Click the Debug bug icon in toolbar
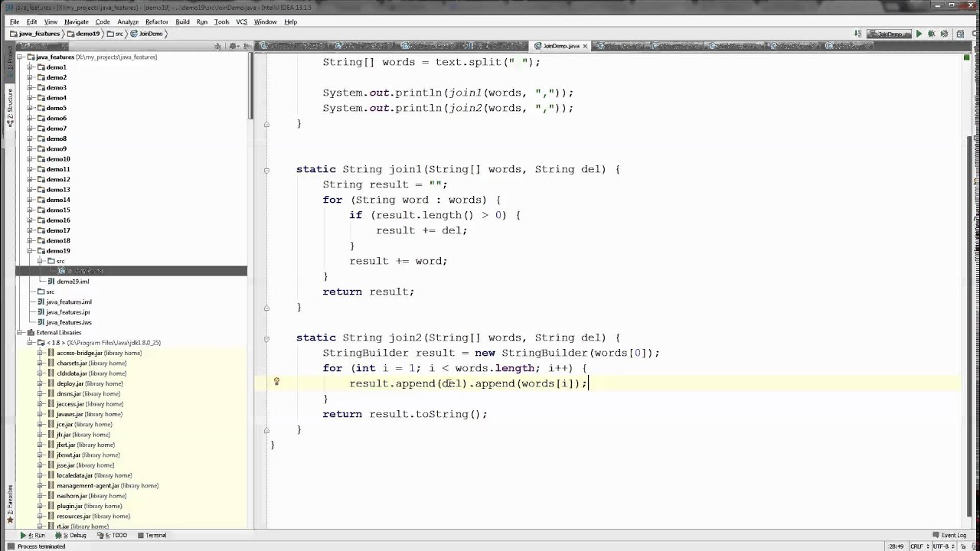 [931, 34]
